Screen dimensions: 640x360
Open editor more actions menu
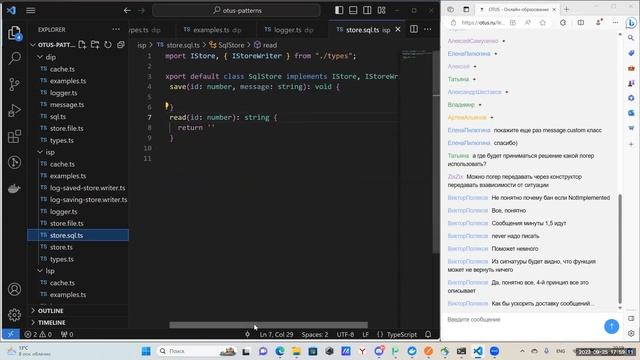427,29
